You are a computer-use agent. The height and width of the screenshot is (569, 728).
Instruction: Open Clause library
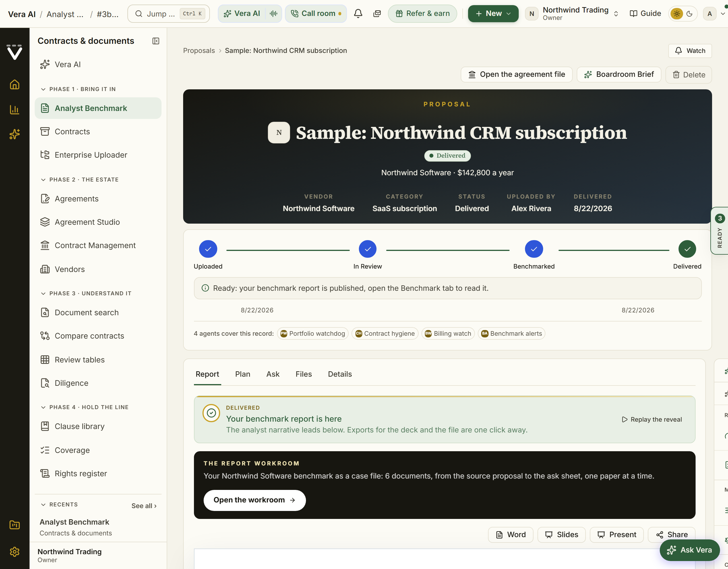[x=98, y=426]
